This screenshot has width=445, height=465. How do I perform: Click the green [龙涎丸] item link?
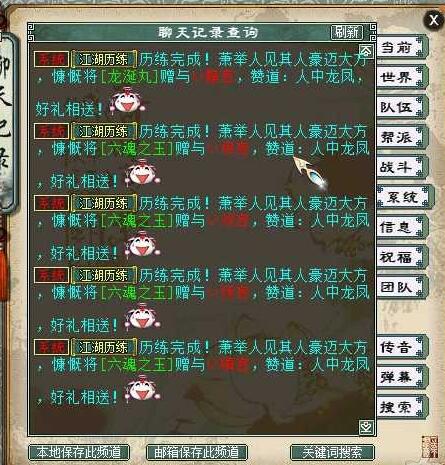tap(129, 77)
